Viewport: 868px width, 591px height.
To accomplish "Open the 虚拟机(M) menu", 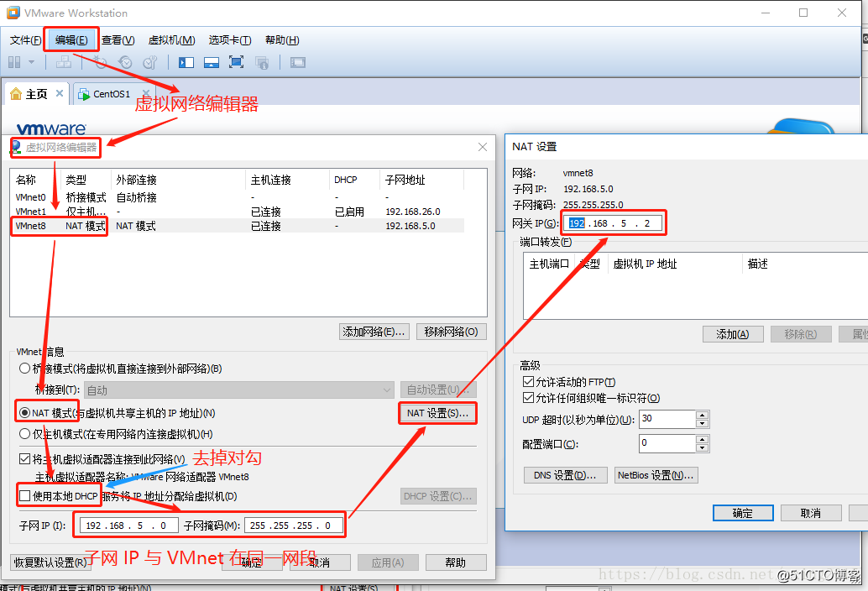I will tap(171, 39).
